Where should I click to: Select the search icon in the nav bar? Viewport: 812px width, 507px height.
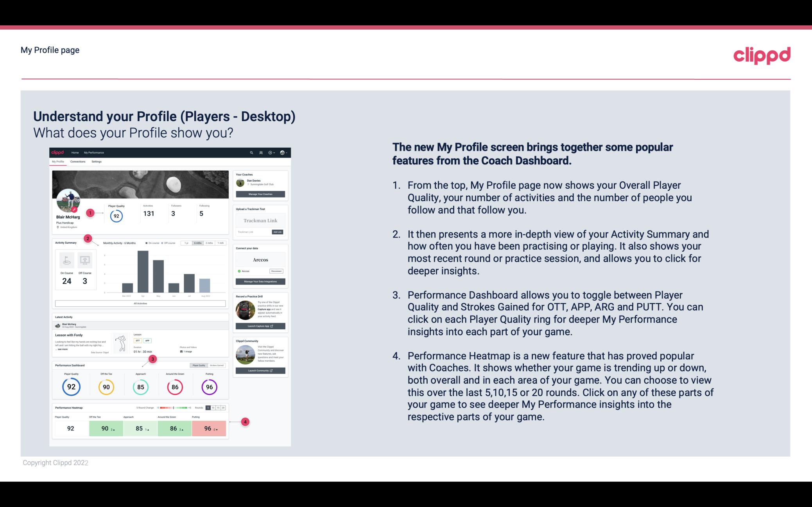coord(251,152)
